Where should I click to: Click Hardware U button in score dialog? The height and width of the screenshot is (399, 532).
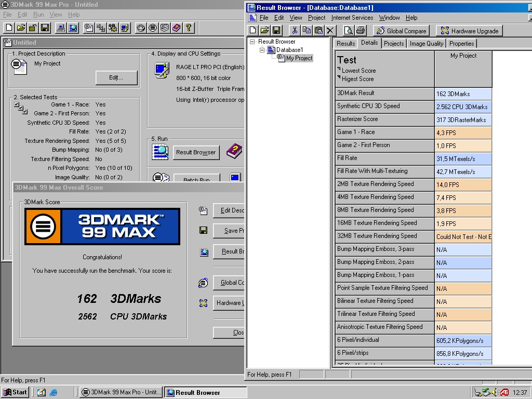[x=229, y=303]
